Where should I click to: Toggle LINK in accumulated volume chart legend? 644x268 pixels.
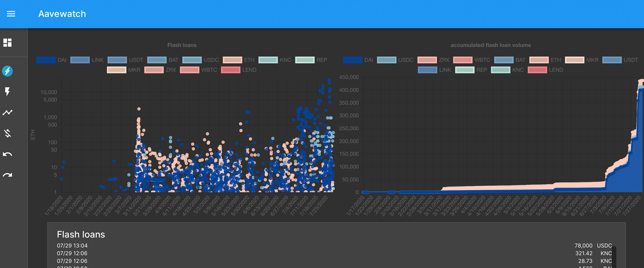(x=434, y=70)
